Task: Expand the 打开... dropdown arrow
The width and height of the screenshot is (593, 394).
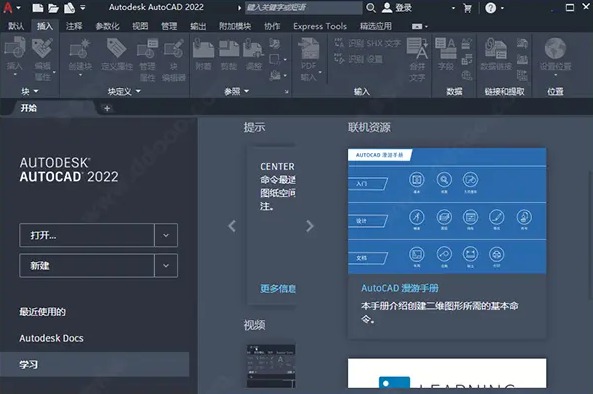Action: point(166,235)
